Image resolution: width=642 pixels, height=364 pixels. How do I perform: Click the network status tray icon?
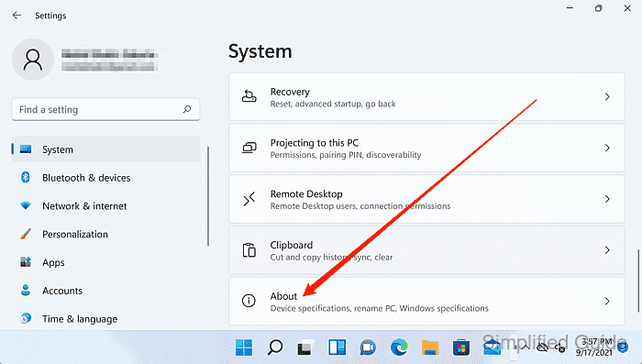(543, 348)
